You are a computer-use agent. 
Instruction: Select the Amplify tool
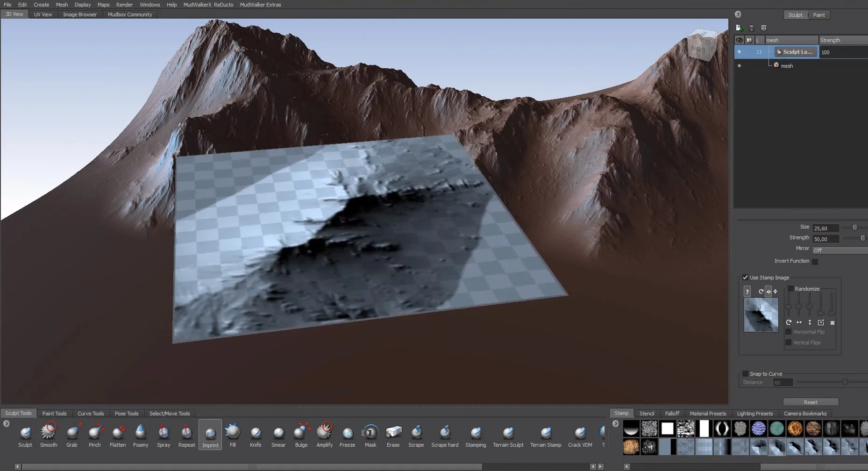(325, 435)
